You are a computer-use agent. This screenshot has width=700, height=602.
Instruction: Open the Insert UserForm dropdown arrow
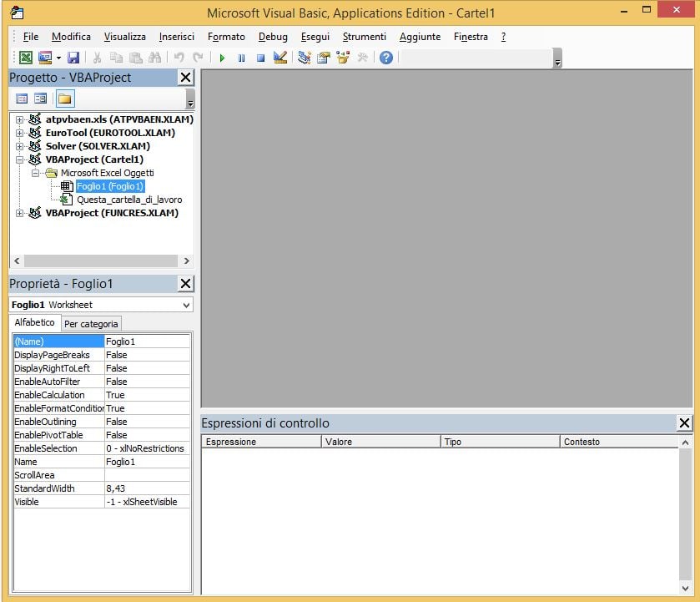[58, 58]
